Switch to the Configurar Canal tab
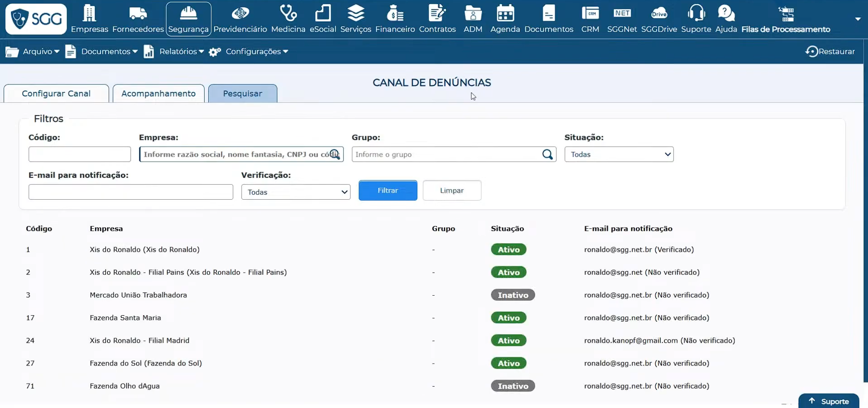The width and height of the screenshot is (868, 408). [x=56, y=93]
